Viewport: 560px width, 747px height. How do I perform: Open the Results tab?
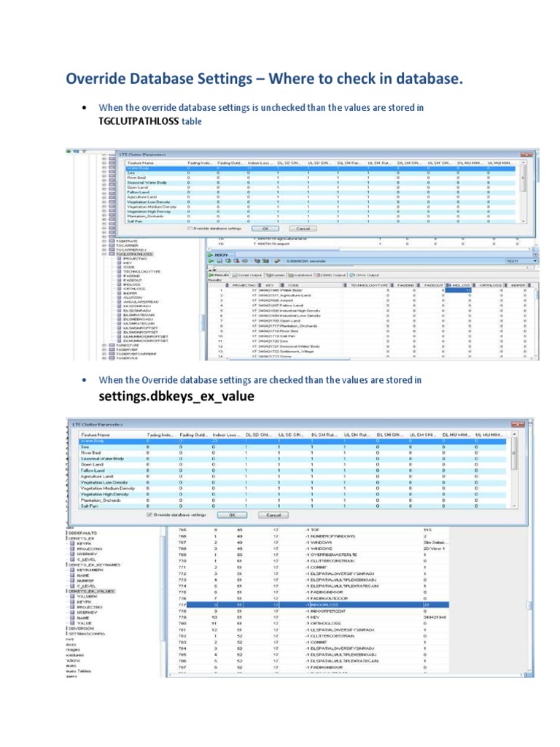tap(219, 275)
